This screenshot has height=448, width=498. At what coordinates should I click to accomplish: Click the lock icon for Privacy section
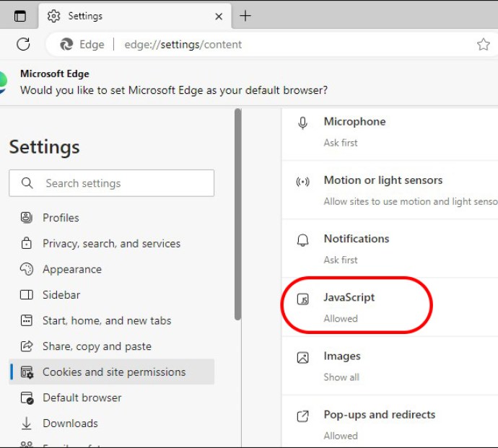coord(27,243)
